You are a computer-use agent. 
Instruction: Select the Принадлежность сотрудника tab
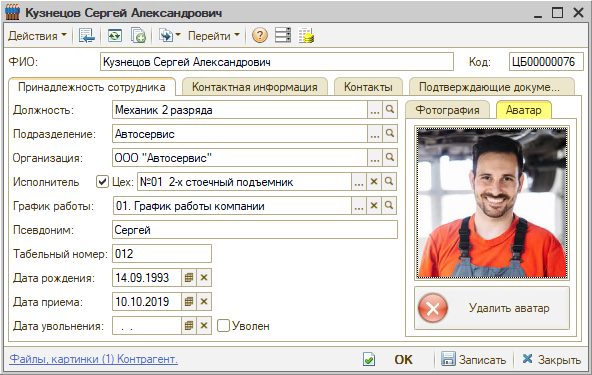point(92,87)
